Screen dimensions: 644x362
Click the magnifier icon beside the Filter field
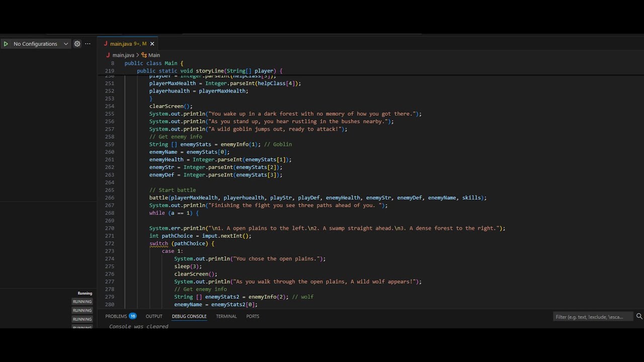(639, 316)
